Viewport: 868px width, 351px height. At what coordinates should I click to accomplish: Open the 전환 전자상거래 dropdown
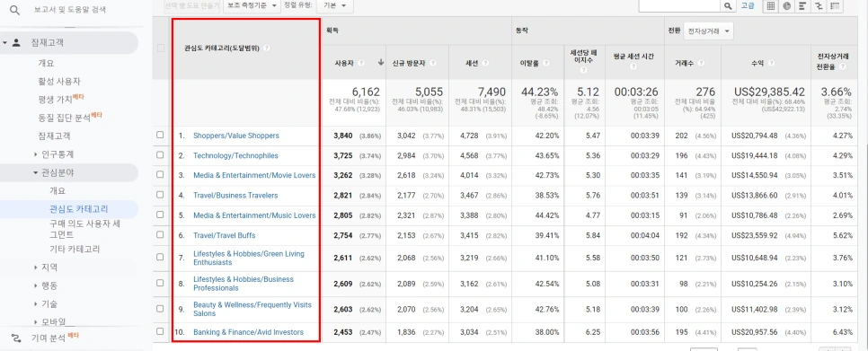[x=709, y=31]
